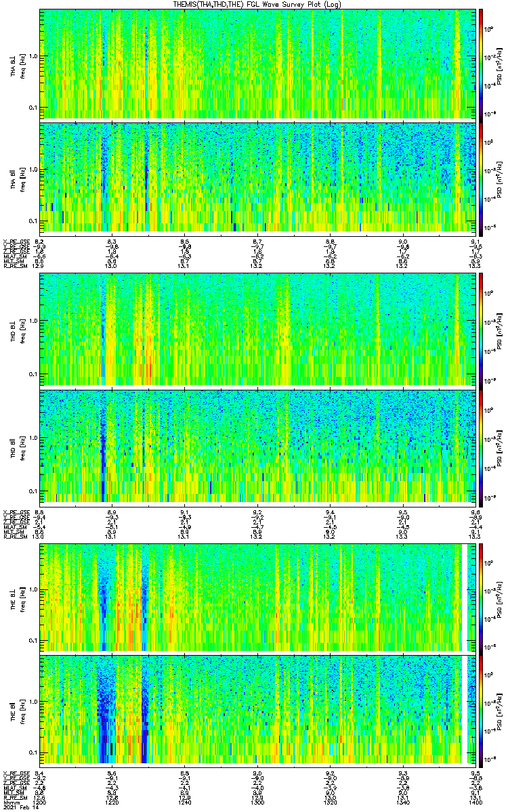Click the 0.1 frequency tick of the THA B⊥ panel

coord(33,107)
